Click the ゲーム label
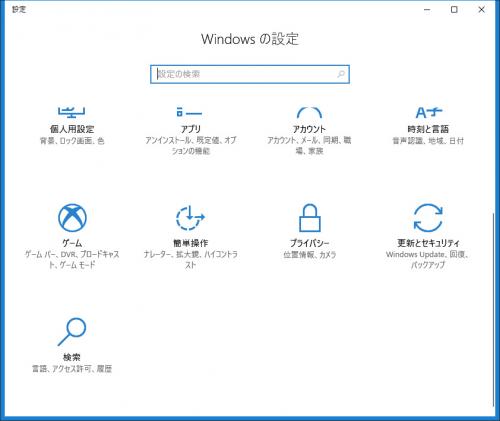 click(72, 243)
